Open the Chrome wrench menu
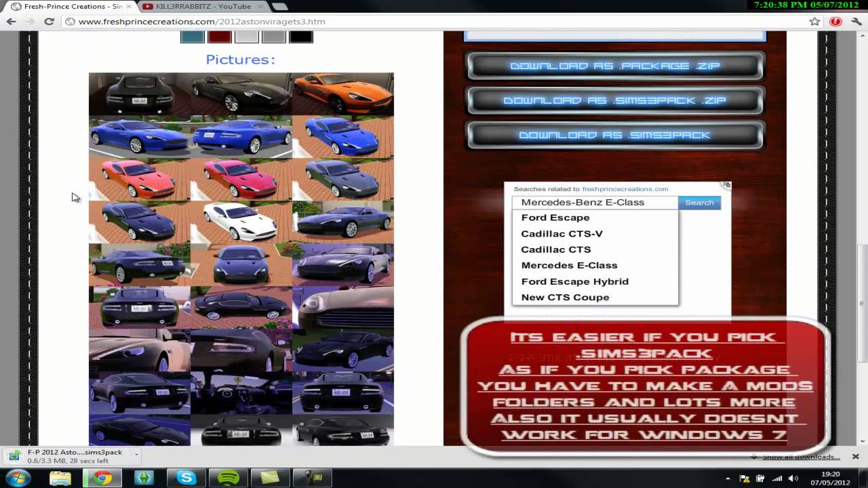This screenshot has width=868, height=488. click(x=855, y=22)
